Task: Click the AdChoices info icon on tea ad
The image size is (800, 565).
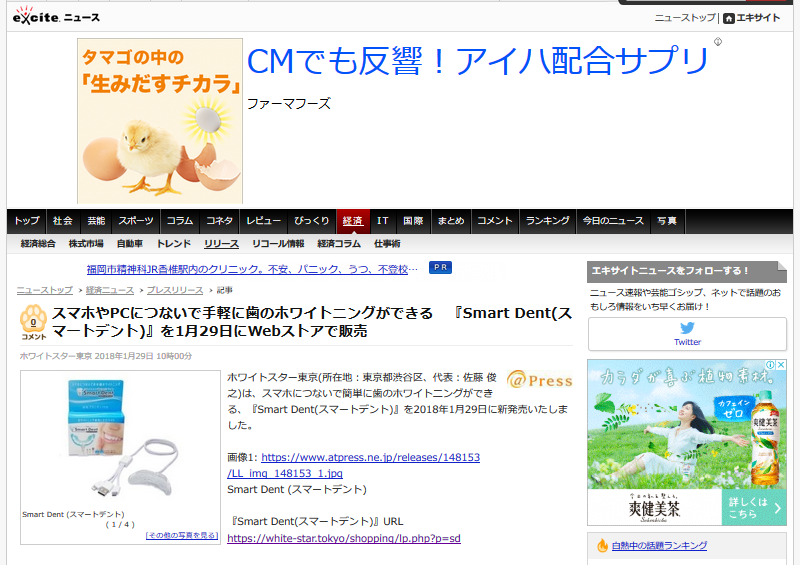Action: (771, 365)
